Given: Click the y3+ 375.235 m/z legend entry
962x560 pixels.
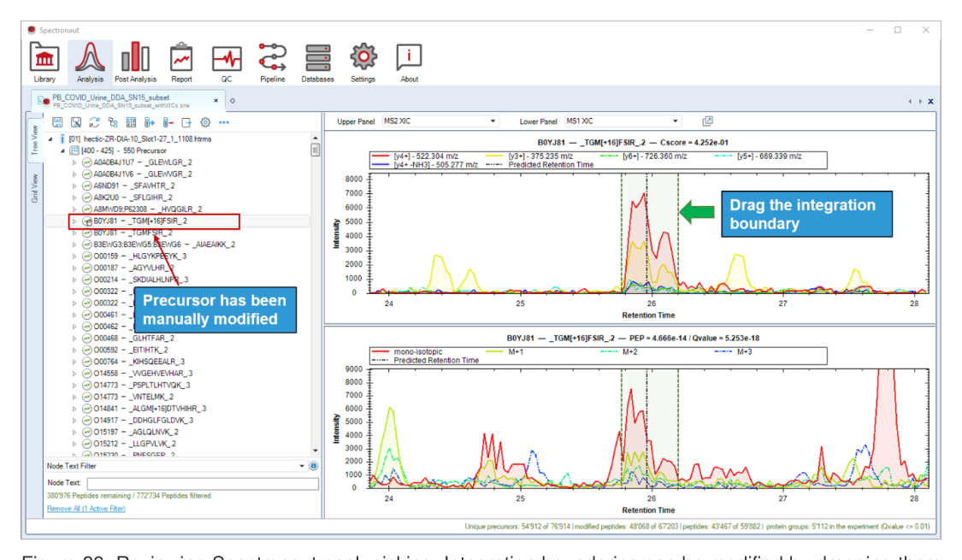Looking at the screenshot, I should click(529, 156).
